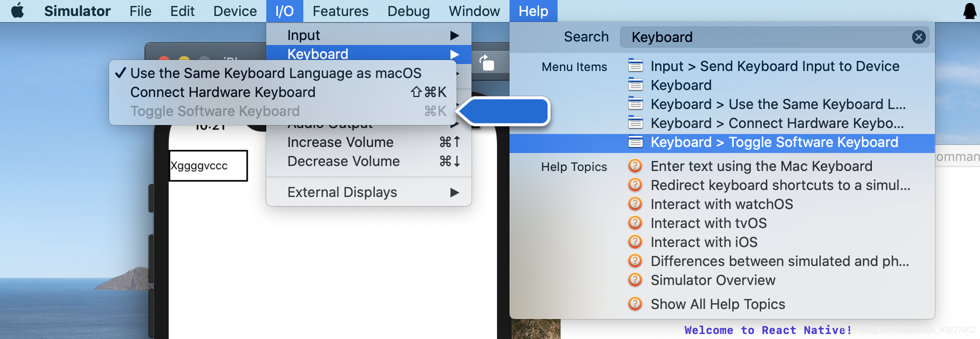The width and height of the screenshot is (980, 339).
Task: Open the Window menu
Action: tap(474, 11)
